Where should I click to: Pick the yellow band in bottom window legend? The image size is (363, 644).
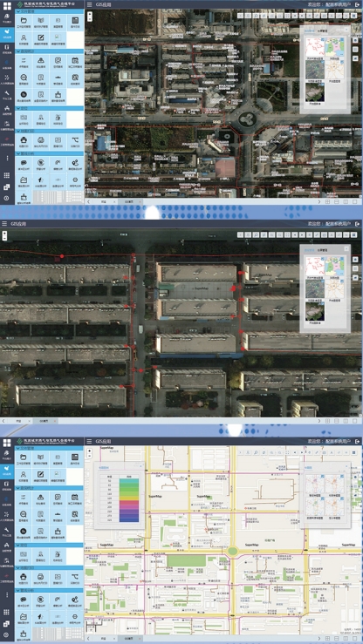click(x=128, y=498)
